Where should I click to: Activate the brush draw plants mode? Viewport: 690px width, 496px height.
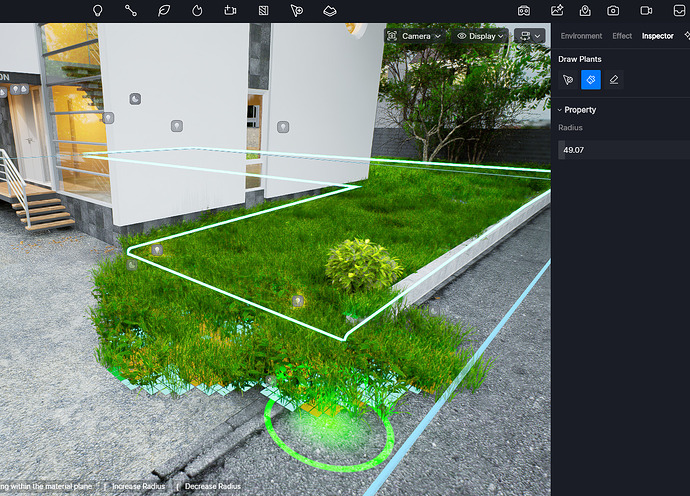coord(591,79)
